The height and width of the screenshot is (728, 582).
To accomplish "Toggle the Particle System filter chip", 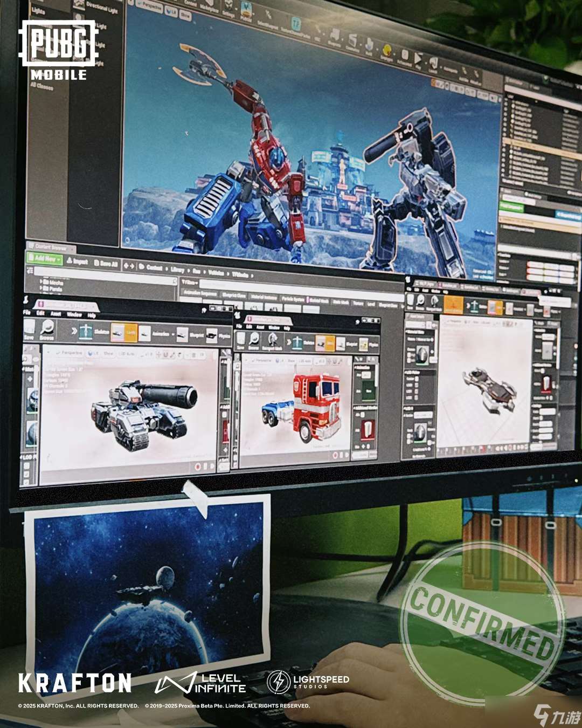I will click(x=293, y=299).
